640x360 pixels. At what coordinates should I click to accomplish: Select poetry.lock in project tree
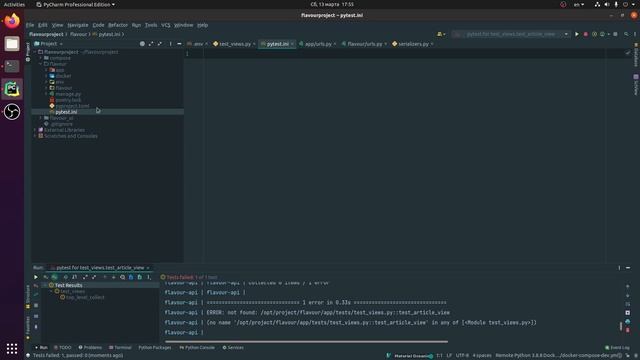click(x=68, y=100)
